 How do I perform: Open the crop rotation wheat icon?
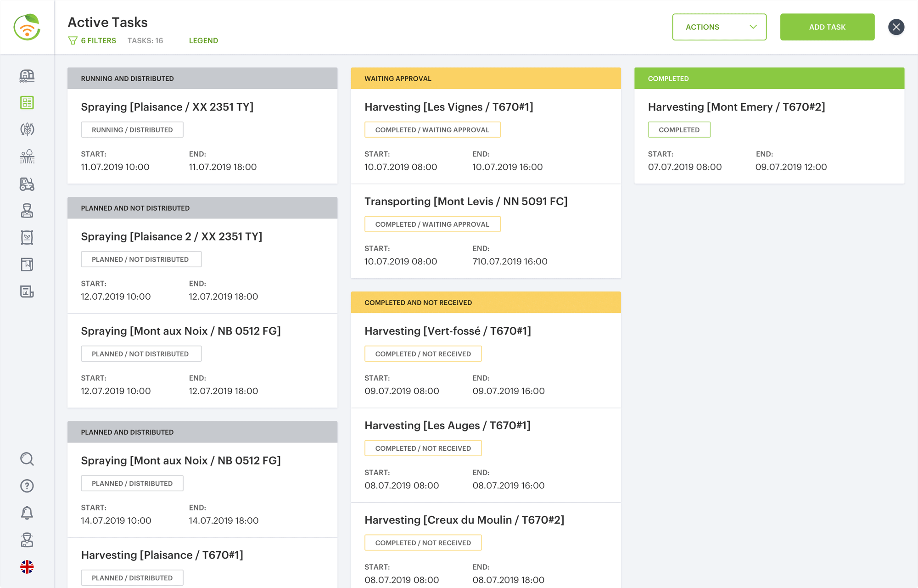point(27,129)
